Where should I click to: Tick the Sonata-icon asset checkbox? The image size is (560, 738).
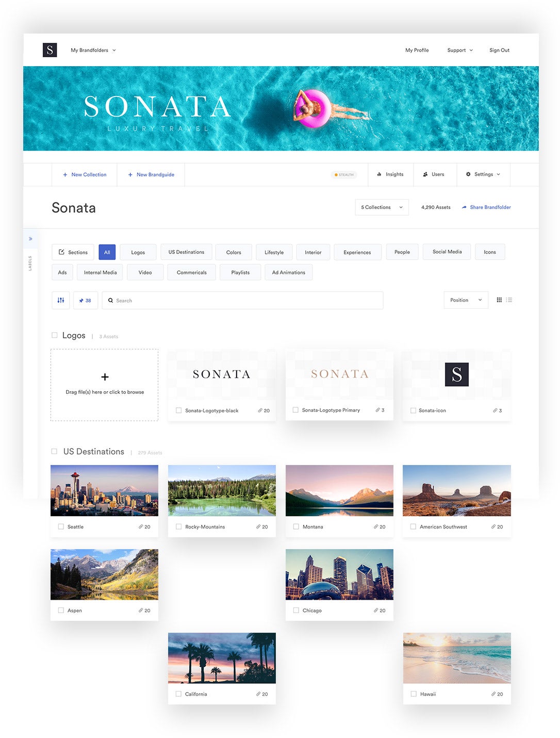(413, 411)
